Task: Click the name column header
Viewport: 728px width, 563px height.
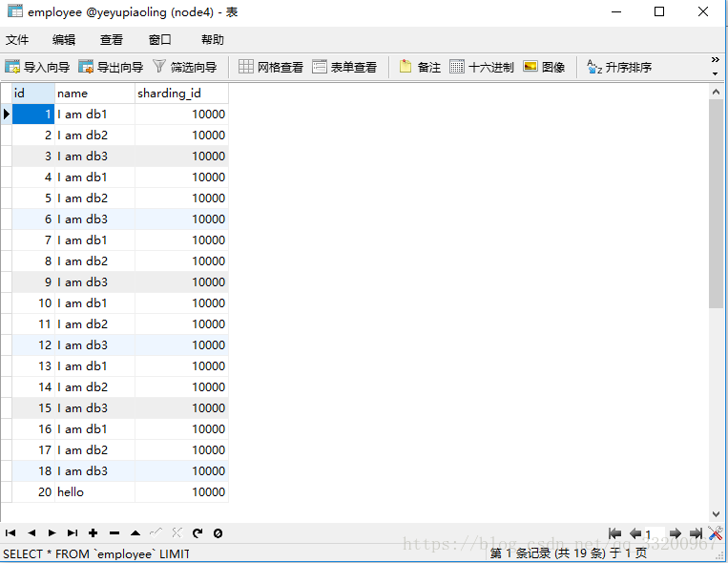Action: point(94,94)
